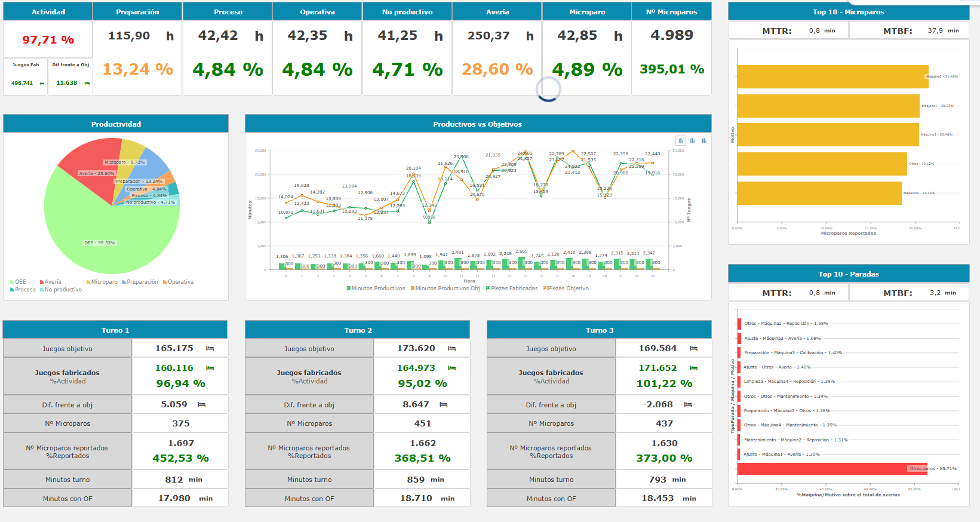The image size is (980, 522).
Task: Toggle Avería in the pie chart legend
Action: 53,282
